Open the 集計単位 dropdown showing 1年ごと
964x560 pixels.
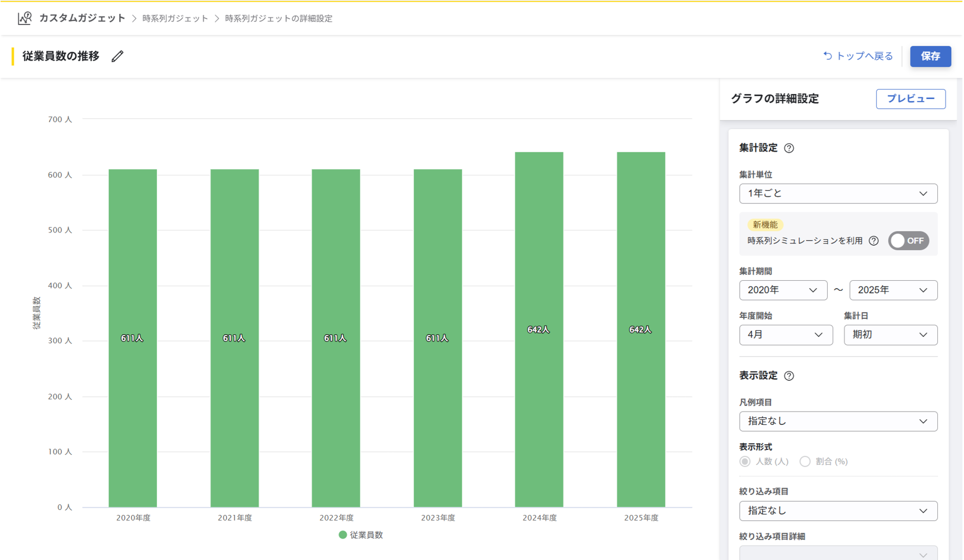[x=838, y=194]
